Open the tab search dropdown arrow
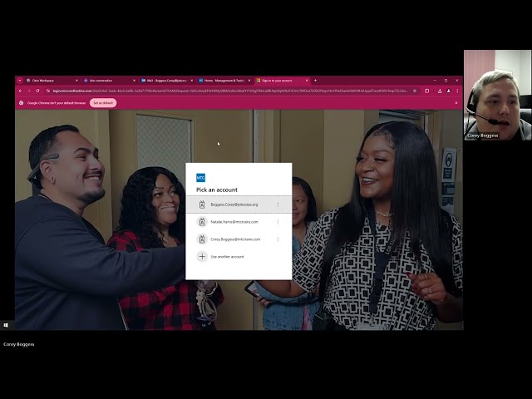Viewport: 532px width, 399px height. click(20, 81)
